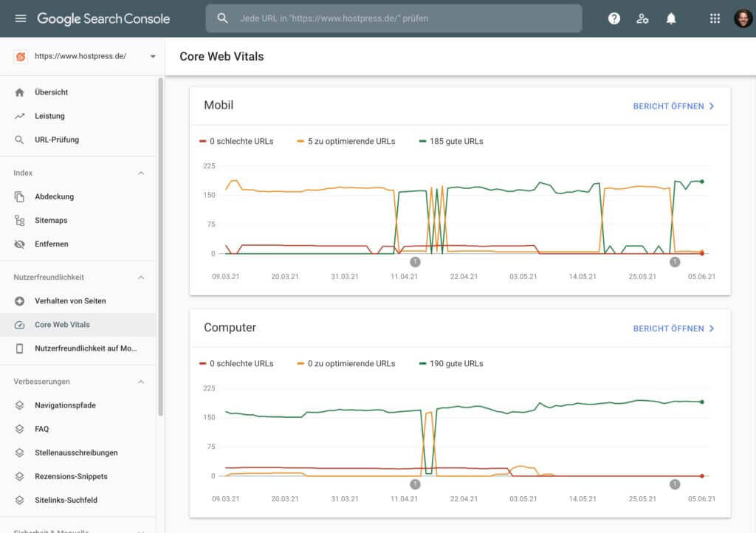Click the red '0 schlechte URLs' legend in Computer
The height and width of the screenshot is (533, 756).
tap(236, 363)
